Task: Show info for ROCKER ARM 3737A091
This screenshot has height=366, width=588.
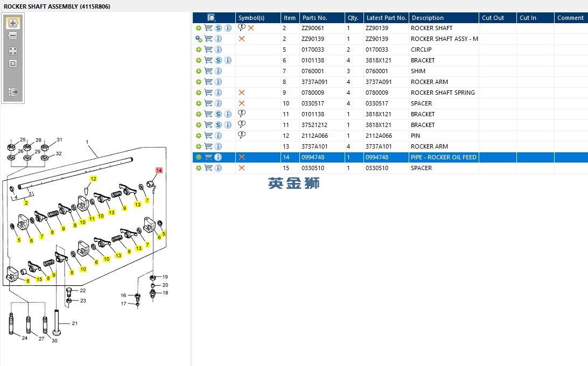Action: coord(218,82)
